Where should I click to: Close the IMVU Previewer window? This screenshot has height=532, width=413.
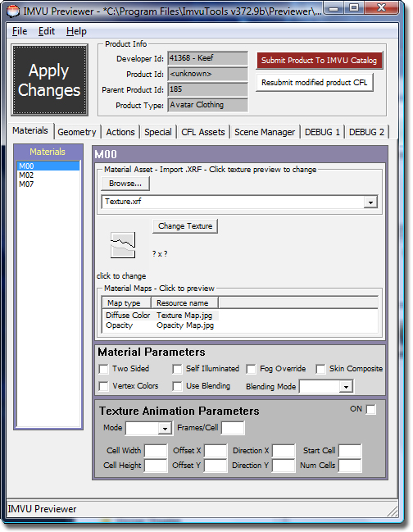tap(381, 8)
